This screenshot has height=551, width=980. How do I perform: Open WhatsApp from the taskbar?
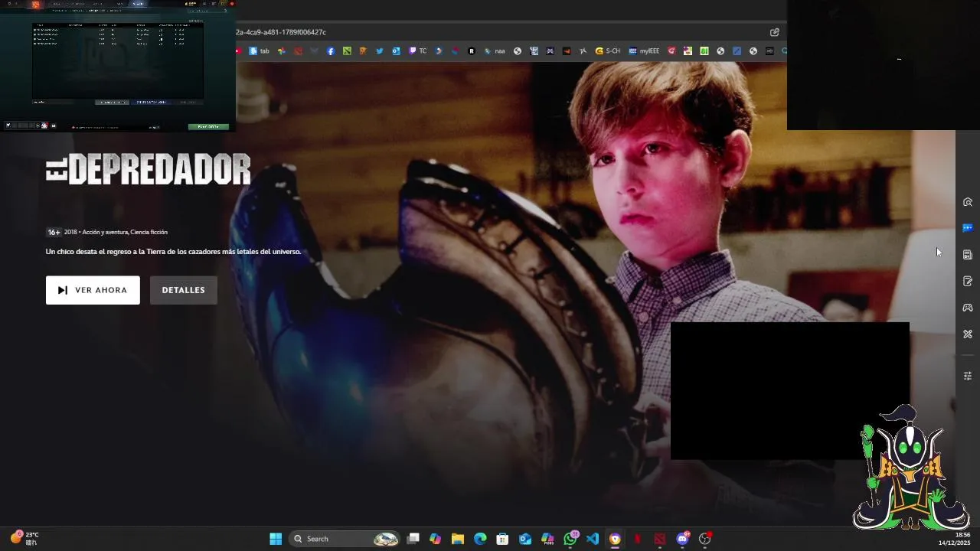570,539
